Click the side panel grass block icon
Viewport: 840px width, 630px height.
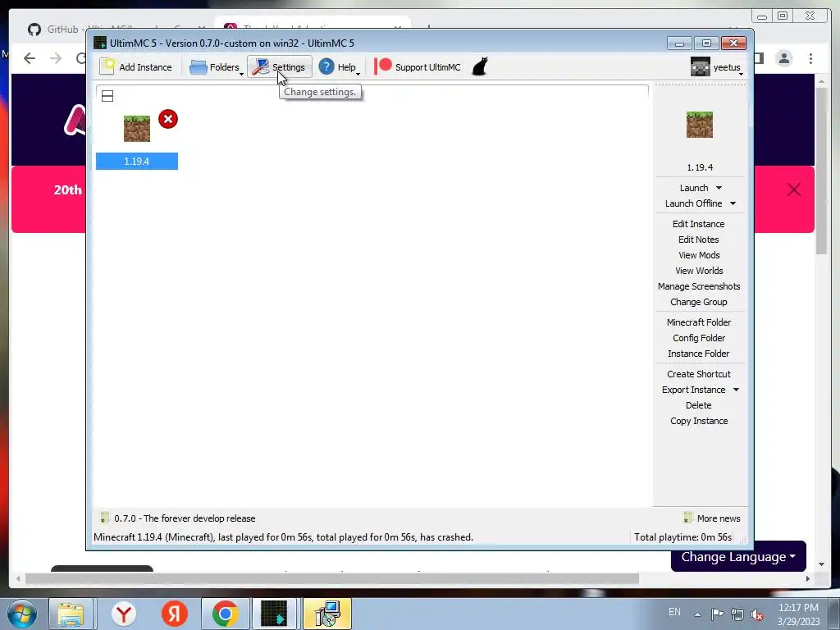pos(700,125)
